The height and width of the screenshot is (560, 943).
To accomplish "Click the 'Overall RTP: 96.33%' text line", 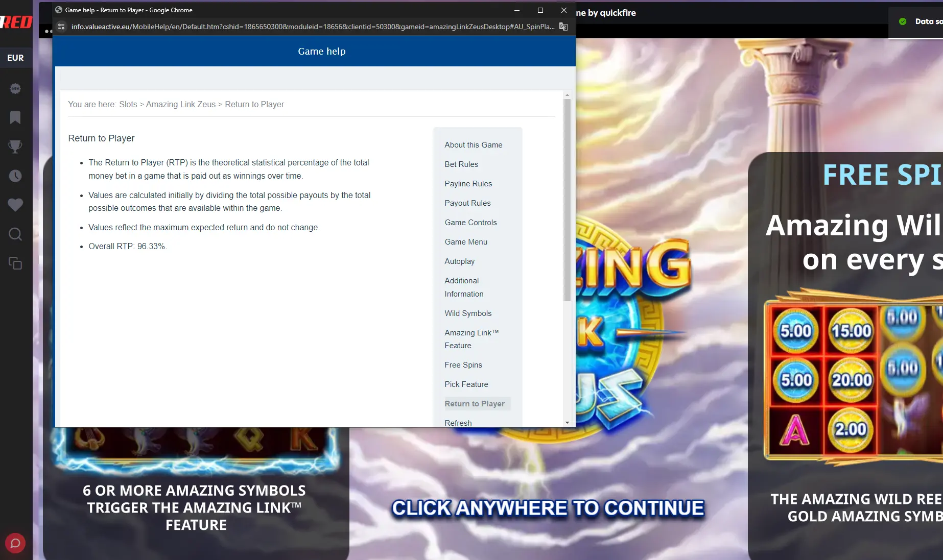I will [128, 246].
